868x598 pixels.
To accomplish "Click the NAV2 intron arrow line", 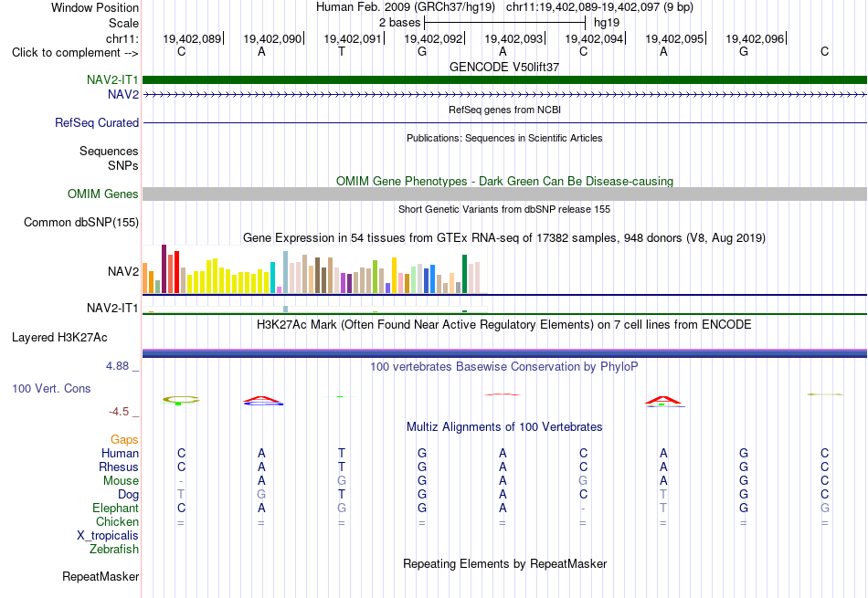I will pos(505,95).
